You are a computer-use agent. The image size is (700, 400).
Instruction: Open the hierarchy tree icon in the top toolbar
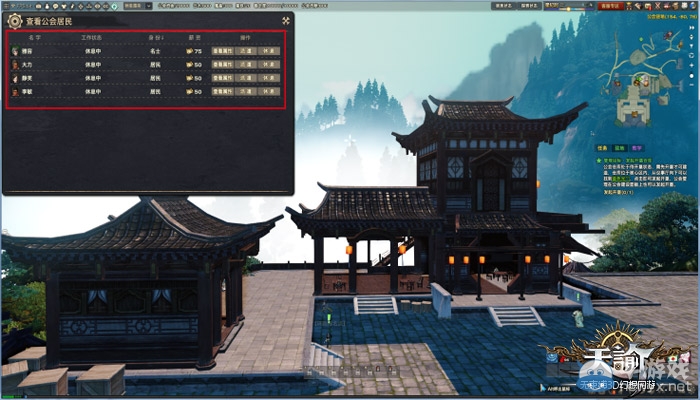pyautogui.click(x=89, y=6)
